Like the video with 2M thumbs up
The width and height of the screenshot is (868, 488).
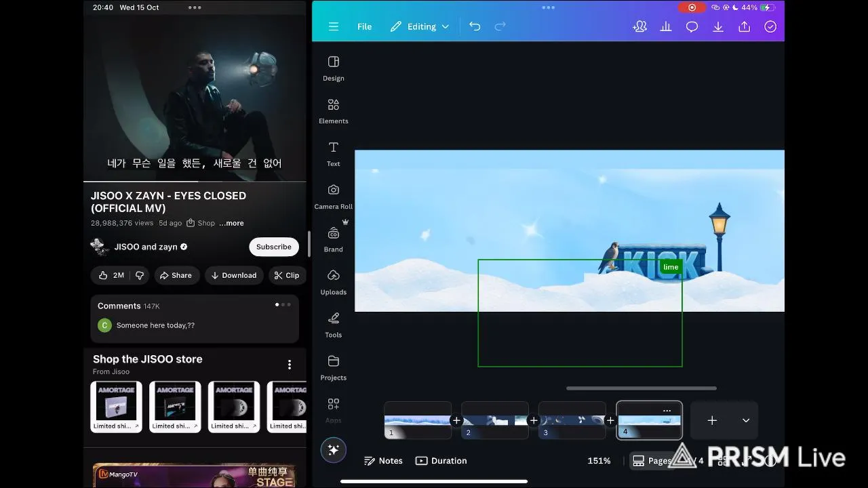(111, 275)
